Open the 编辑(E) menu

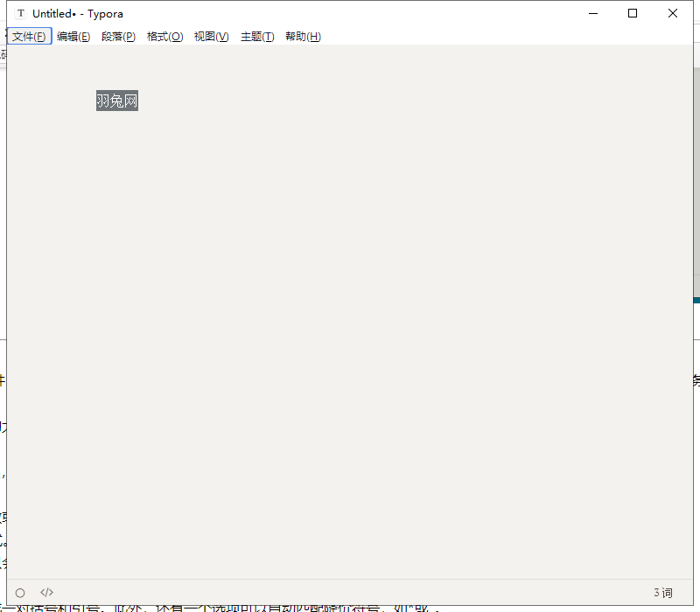(x=73, y=36)
